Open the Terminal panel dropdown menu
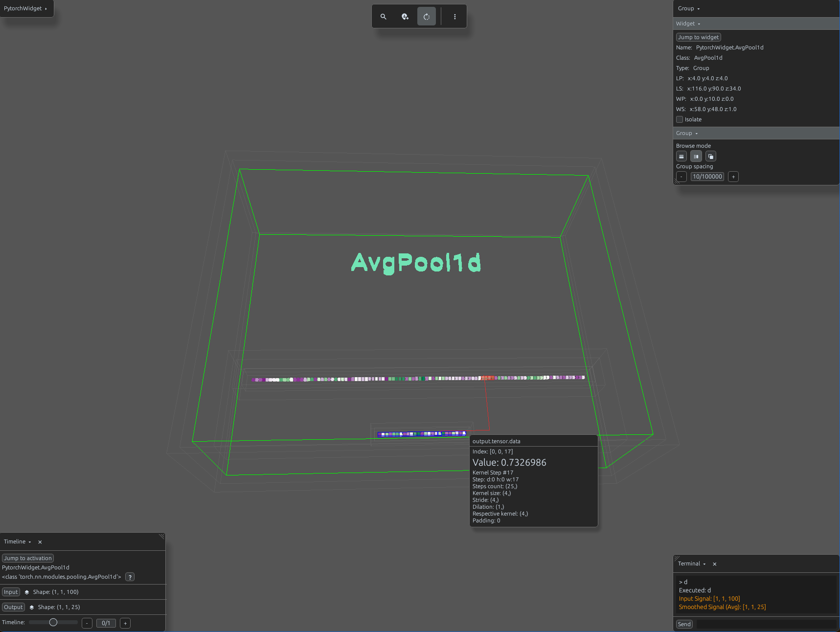Screen dimensions: 840x632 tap(704, 564)
